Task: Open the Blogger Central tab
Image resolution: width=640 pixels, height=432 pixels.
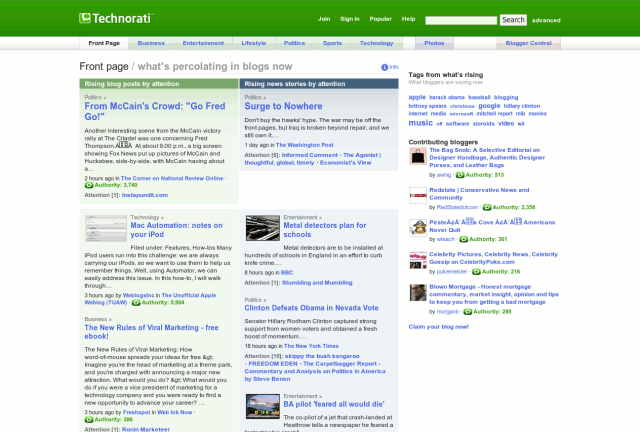Action: pyautogui.click(x=528, y=43)
